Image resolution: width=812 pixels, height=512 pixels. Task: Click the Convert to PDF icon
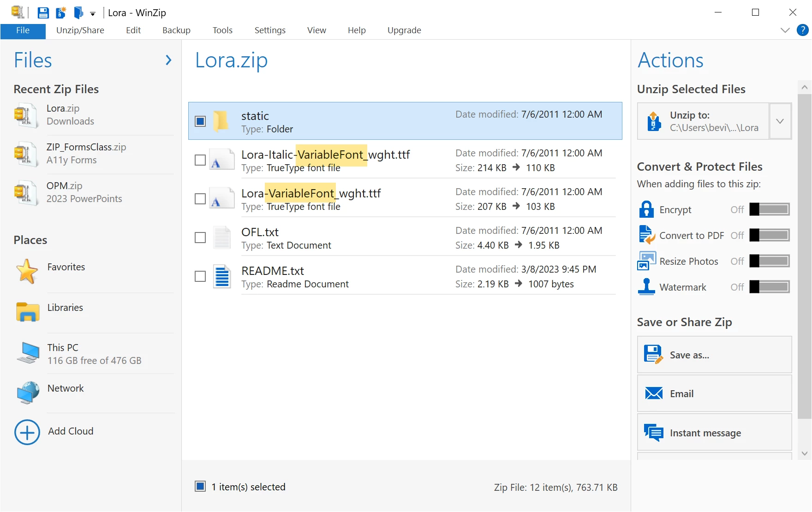[647, 235]
